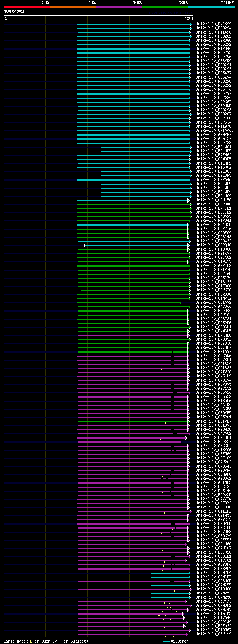Select the query name AV559254
The width and height of the screenshot is (238, 644).
click(14, 12)
